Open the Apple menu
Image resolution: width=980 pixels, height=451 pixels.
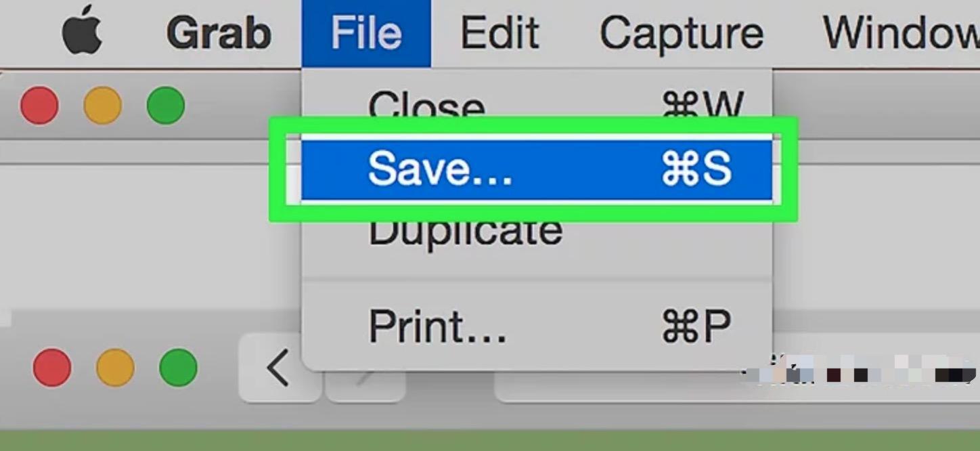pos(82,33)
